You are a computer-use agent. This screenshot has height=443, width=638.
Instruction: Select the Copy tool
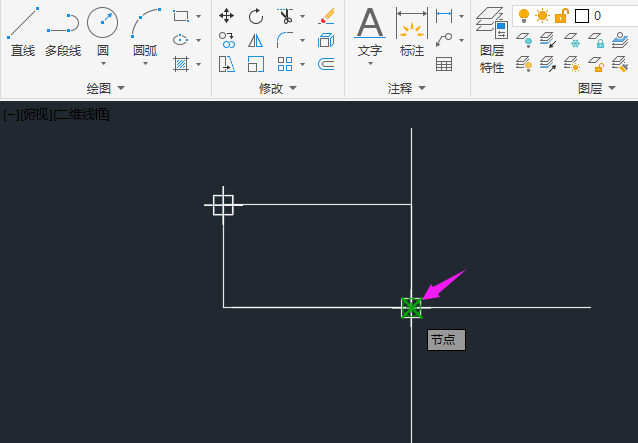tap(227, 40)
